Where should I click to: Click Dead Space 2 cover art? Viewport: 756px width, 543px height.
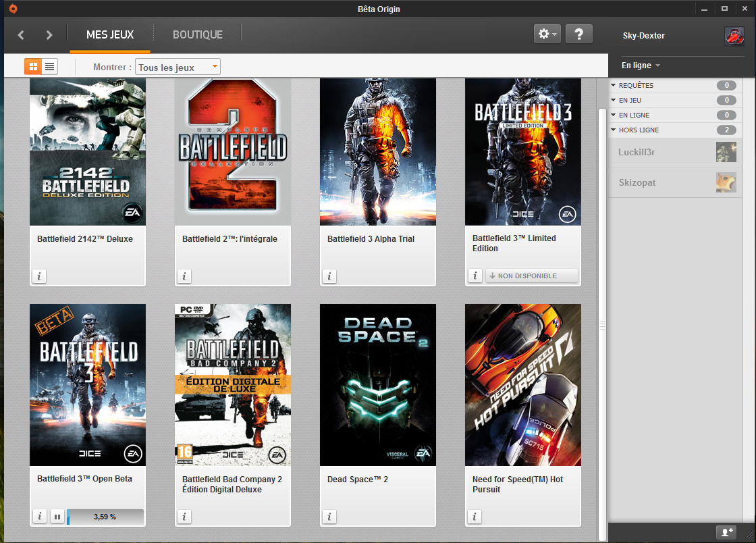coord(378,385)
